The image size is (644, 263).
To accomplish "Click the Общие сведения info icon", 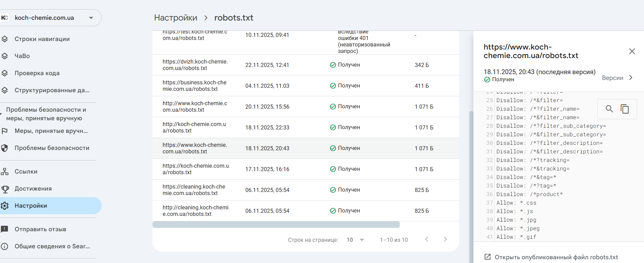I will coord(5,246).
